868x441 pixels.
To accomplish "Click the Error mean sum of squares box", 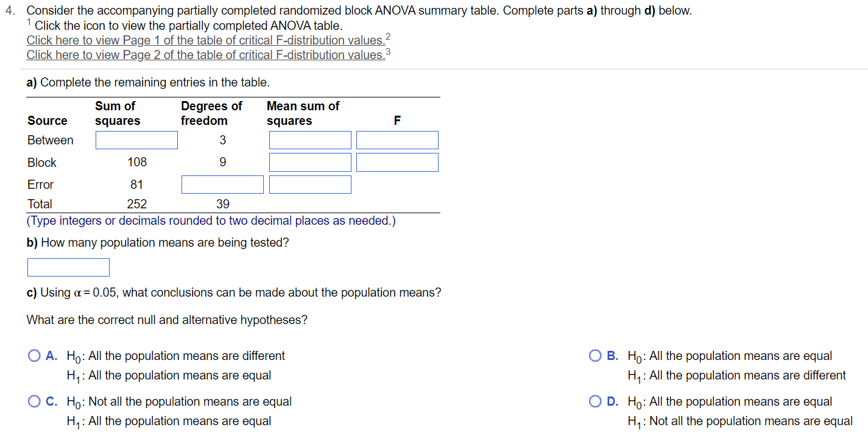I will 309,184.
